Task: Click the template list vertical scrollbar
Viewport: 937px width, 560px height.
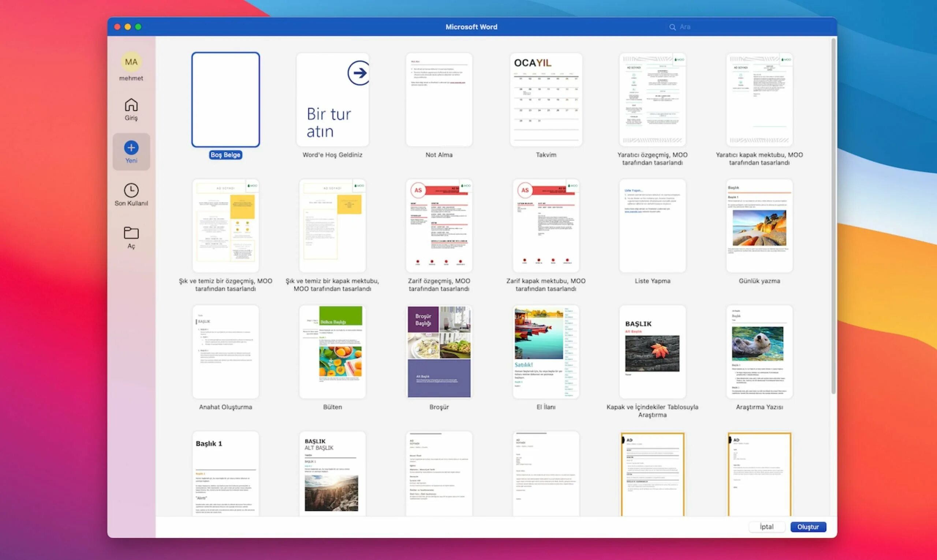Action: 833,215
